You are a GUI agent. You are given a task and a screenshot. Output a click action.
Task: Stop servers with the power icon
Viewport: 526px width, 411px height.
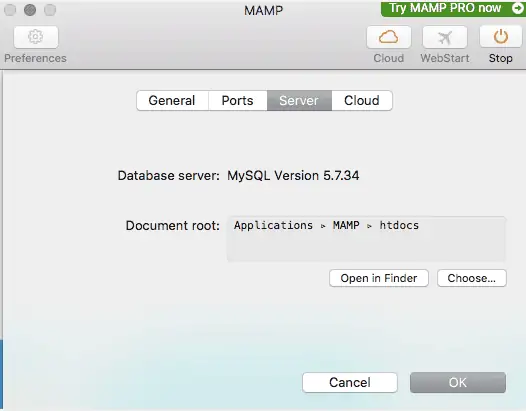pyautogui.click(x=501, y=37)
